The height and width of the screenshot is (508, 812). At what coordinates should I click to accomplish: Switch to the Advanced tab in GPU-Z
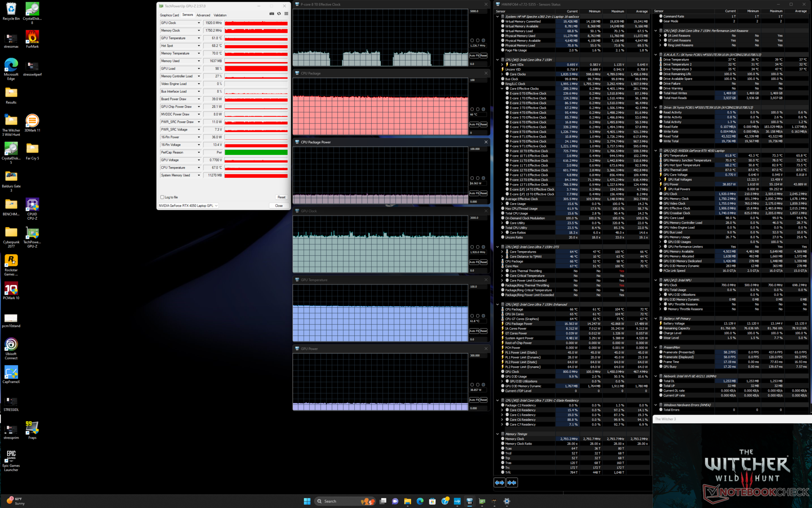coord(203,15)
